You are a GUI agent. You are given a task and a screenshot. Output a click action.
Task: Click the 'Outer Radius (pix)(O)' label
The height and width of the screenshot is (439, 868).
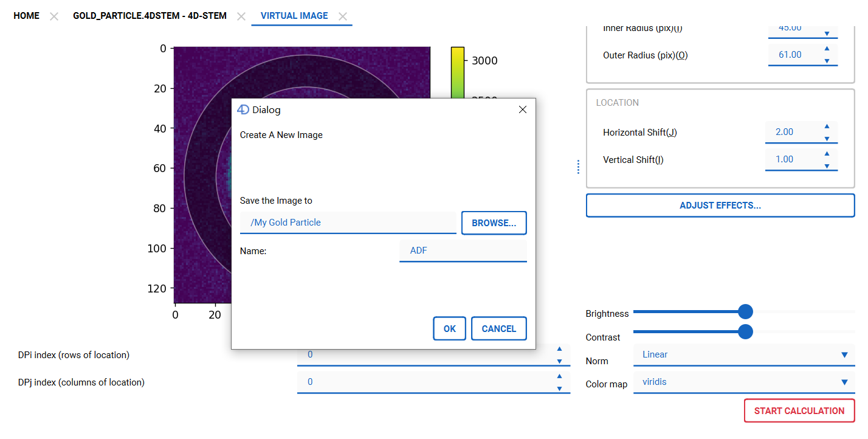pos(646,55)
